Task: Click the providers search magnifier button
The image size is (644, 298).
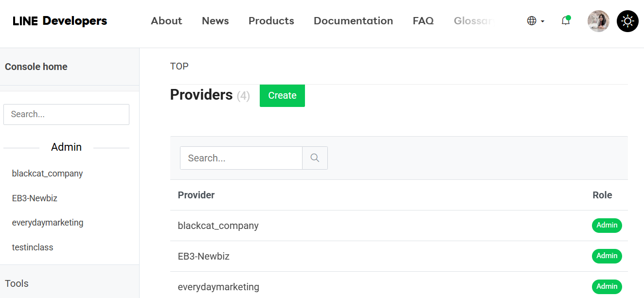Action: [315, 158]
